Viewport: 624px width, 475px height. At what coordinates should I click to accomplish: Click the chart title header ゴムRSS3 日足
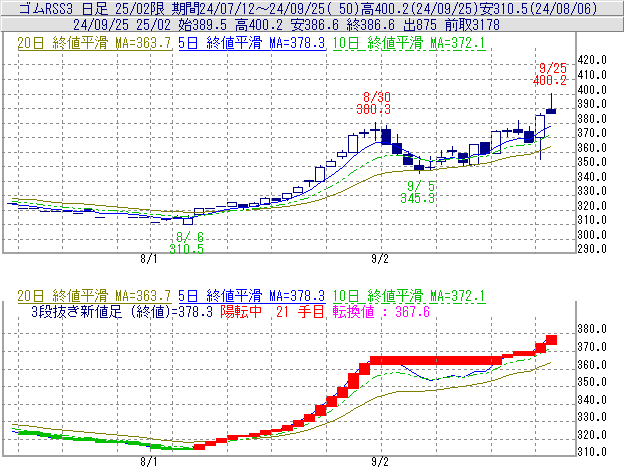coord(64,8)
